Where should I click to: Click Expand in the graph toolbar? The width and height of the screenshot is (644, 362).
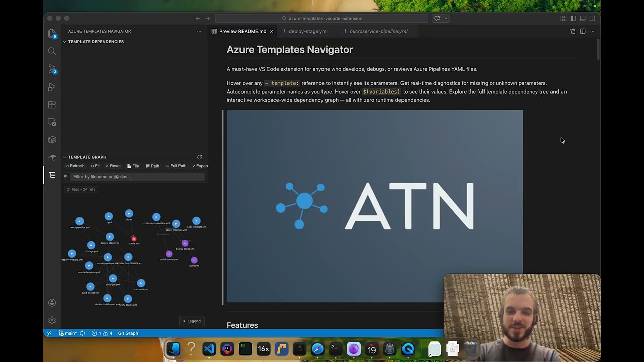200,166
